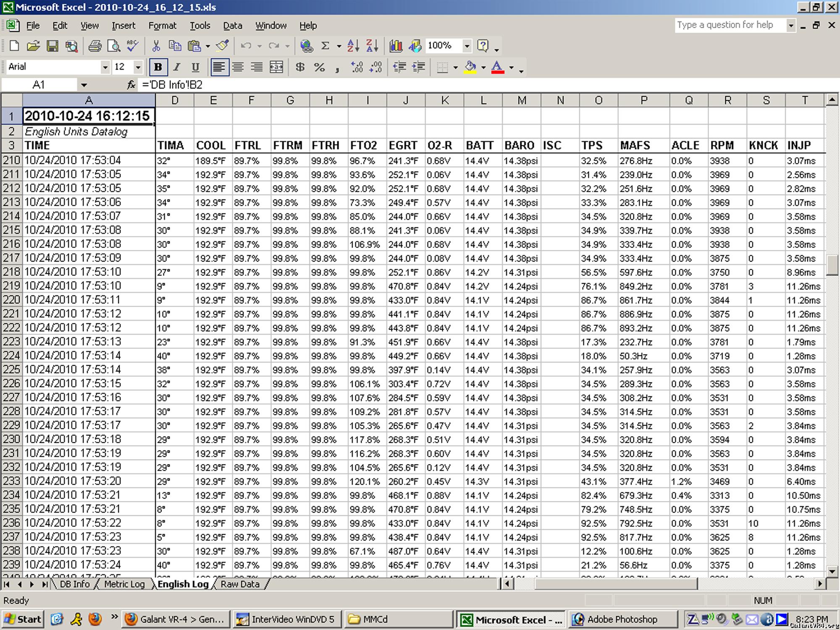Open the Arial font name dropdown

click(x=105, y=67)
